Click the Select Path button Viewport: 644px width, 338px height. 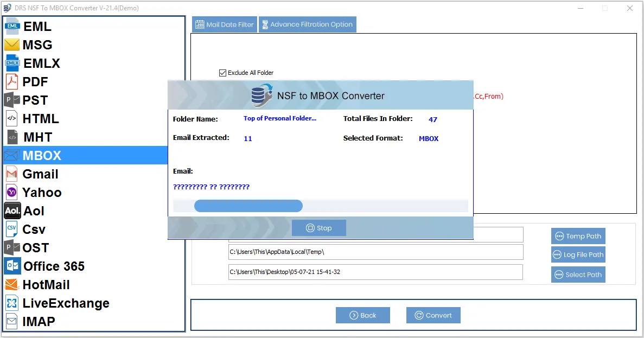coord(578,275)
